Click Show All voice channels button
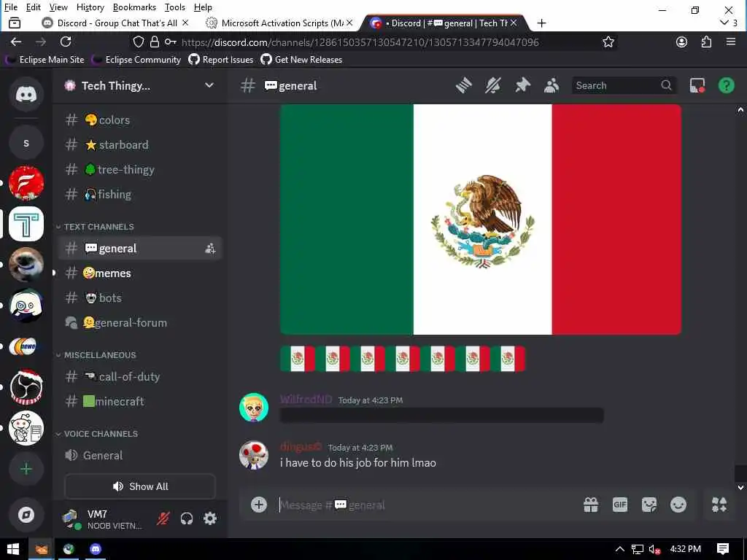 pos(140,486)
